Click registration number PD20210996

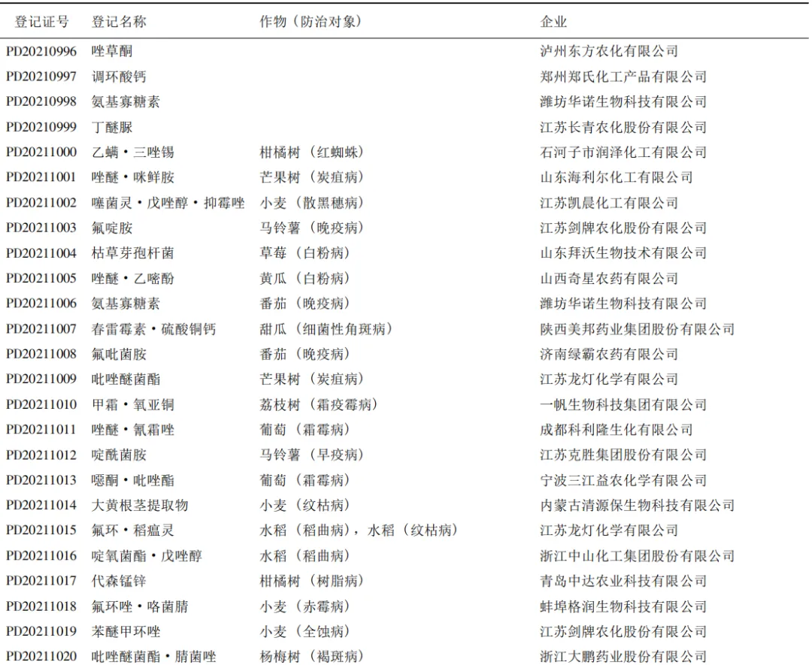click(x=43, y=50)
